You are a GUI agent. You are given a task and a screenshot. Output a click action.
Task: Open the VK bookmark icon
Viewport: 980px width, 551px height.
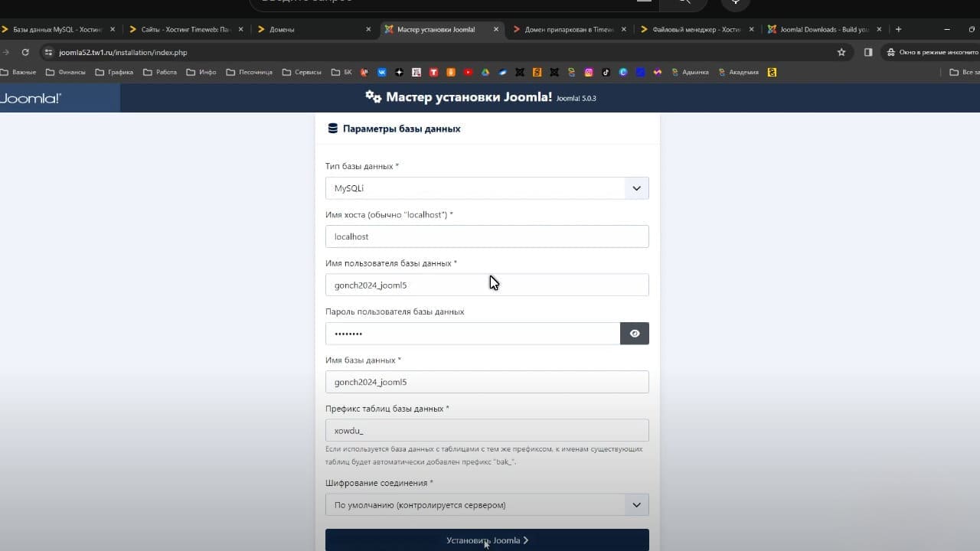(382, 72)
